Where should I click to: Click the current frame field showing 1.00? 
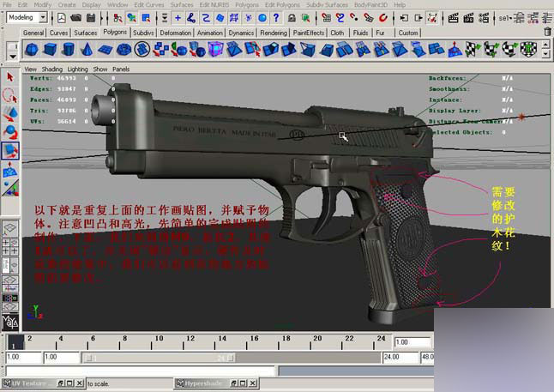[x=412, y=342]
